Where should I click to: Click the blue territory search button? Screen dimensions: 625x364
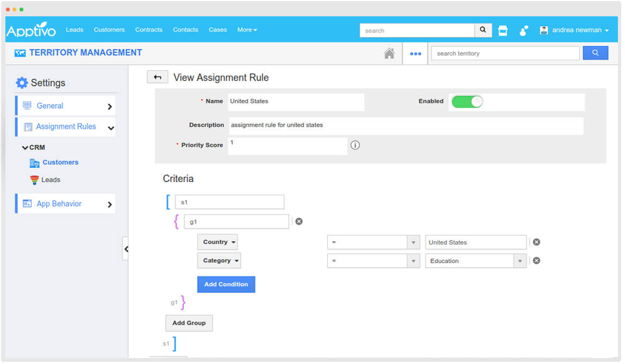pyautogui.click(x=595, y=53)
